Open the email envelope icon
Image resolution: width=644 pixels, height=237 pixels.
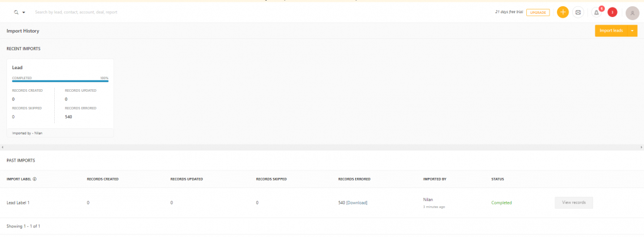click(x=578, y=13)
